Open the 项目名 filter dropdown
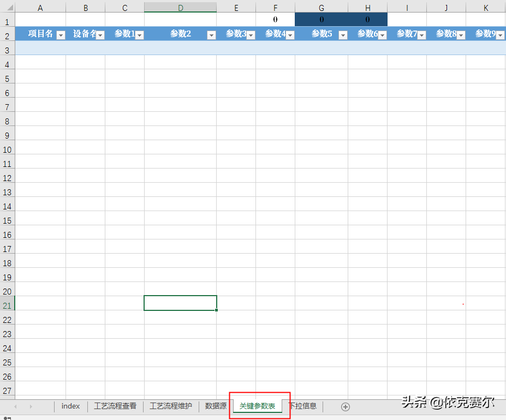This screenshot has height=420, width=506. pos(61,35)
